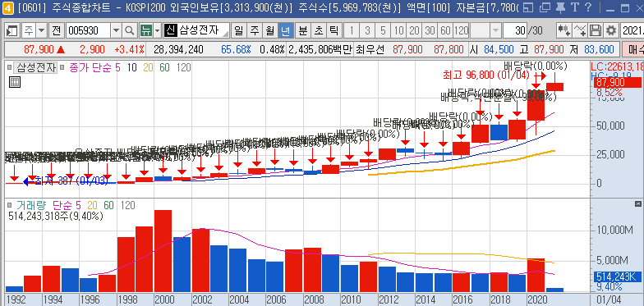Click the 전 button beside stock code

pyautogui.click(x=57, y=30)
